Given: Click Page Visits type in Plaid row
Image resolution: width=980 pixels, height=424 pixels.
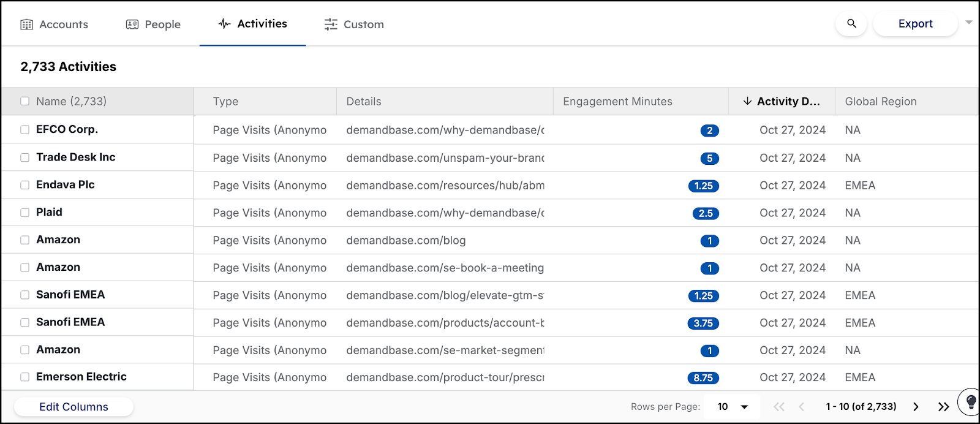Looking at the screenshot, I should coord(269,213).
